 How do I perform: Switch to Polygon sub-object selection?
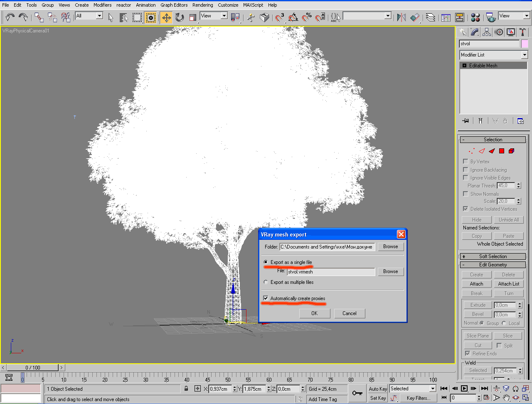[x=502, y=151]
